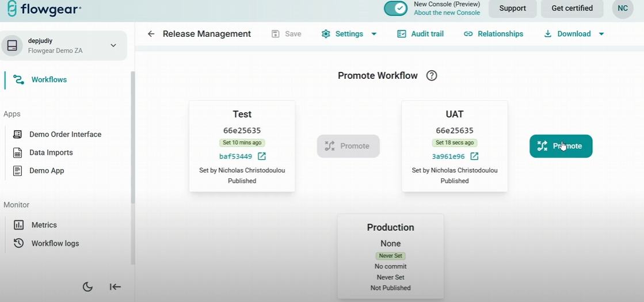Expand the Download dropdown arrow
Image resolution: width=644 pixels, height=302 pixels.
click(601, 33)
